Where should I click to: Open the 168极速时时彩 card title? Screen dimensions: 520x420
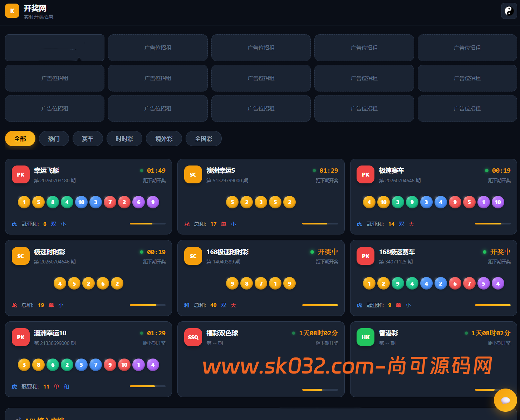(227, 252)
